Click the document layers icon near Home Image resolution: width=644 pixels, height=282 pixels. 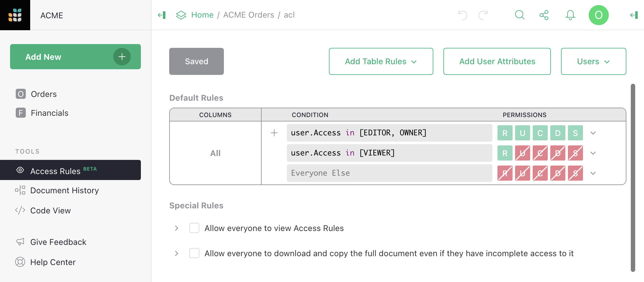(181, 15)
